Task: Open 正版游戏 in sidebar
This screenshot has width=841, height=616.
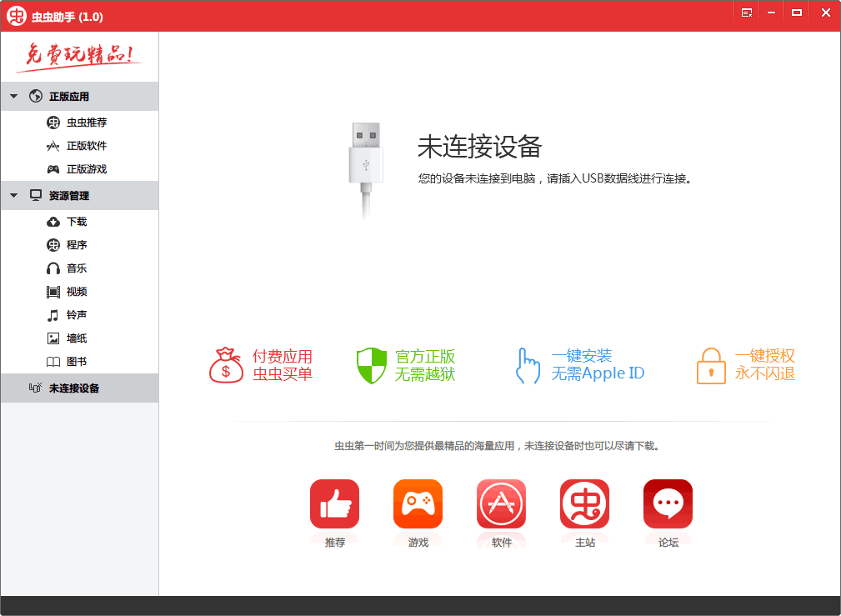Action: tap(79, 169)
